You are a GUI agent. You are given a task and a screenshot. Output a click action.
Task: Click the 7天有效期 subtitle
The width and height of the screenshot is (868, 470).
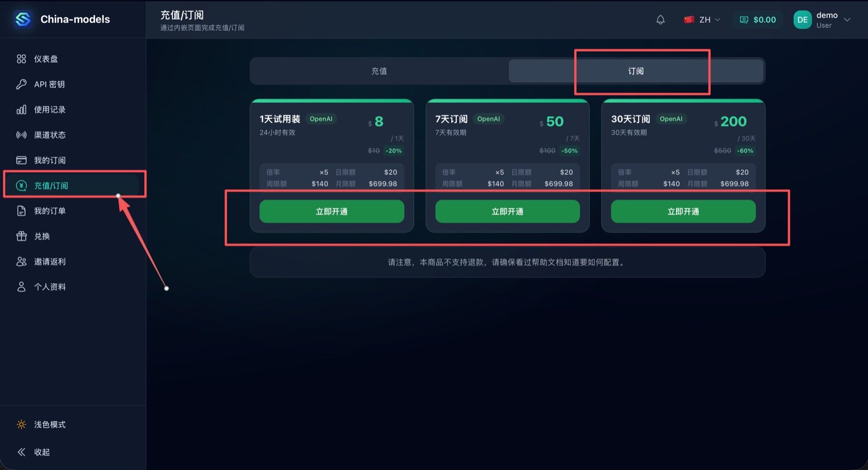pos(451,132)
